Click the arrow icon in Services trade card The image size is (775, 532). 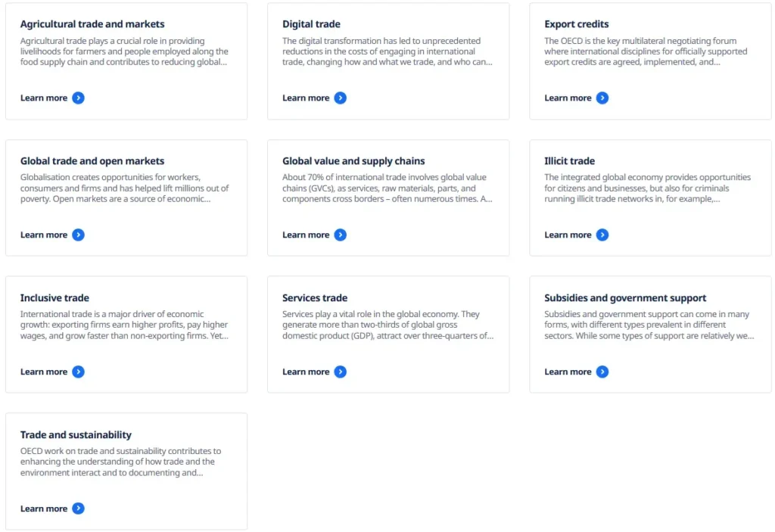click(341, 372)
